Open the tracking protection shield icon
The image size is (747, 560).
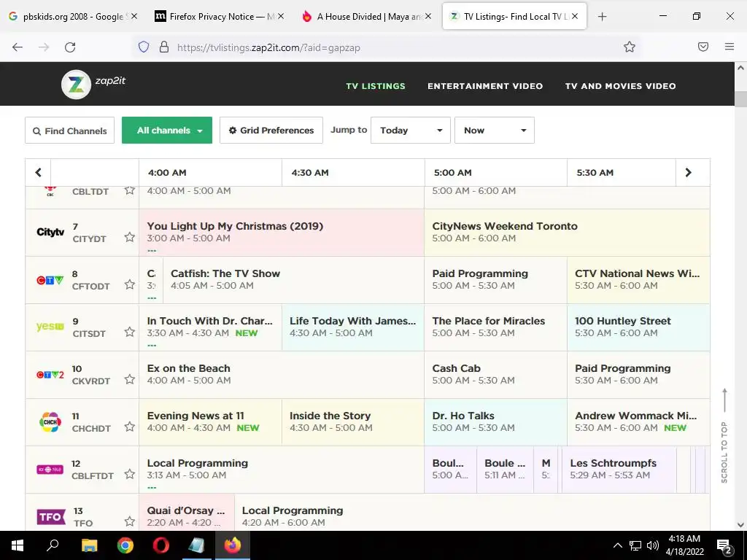click(x=144, y=47)
